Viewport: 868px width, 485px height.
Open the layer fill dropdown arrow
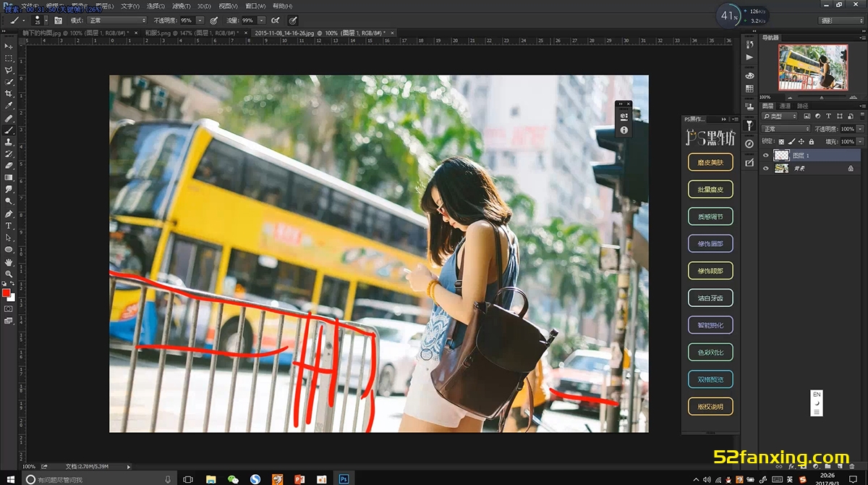(859, 141)
